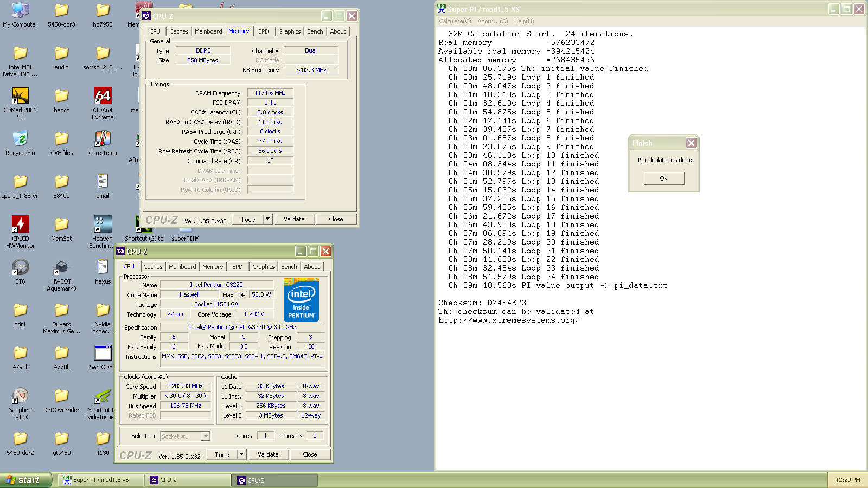Click Close button in upper CPU-Z window
Viewport: 868px width, 488px height.
[336, 219]
